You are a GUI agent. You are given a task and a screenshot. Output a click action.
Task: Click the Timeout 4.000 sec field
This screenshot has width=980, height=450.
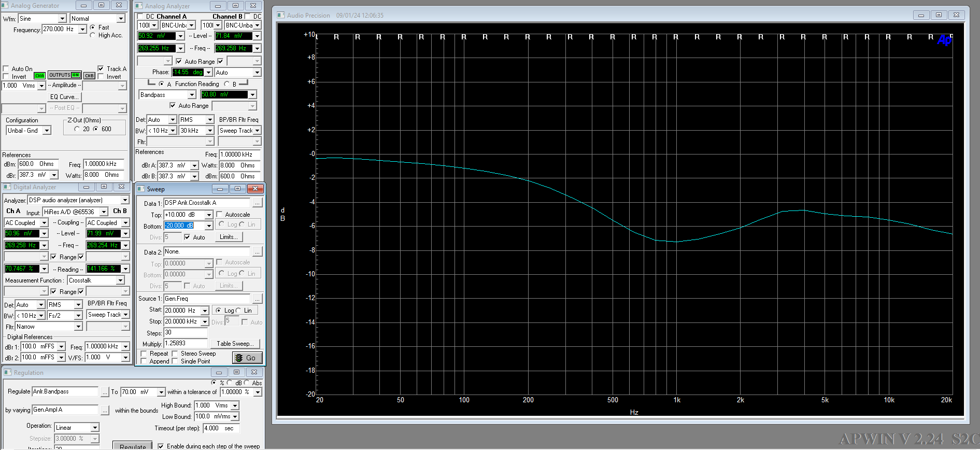pyautogui.click(x=221, y=428)
